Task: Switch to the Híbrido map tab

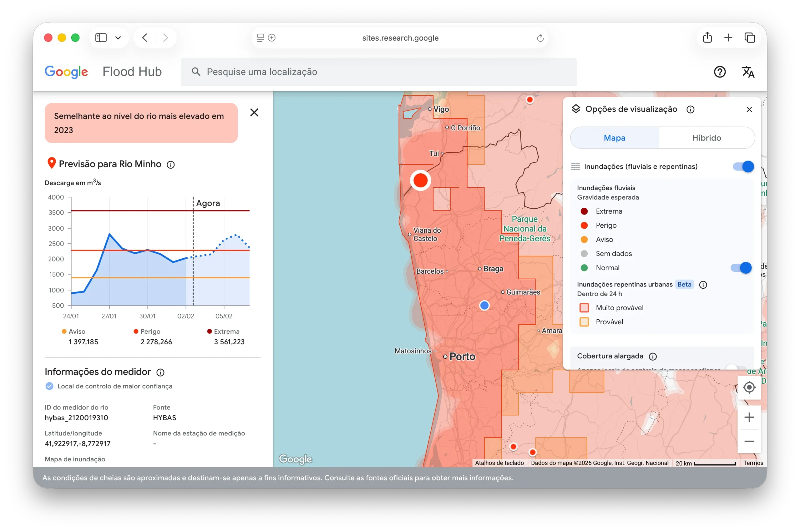Action: coord(706,138)
